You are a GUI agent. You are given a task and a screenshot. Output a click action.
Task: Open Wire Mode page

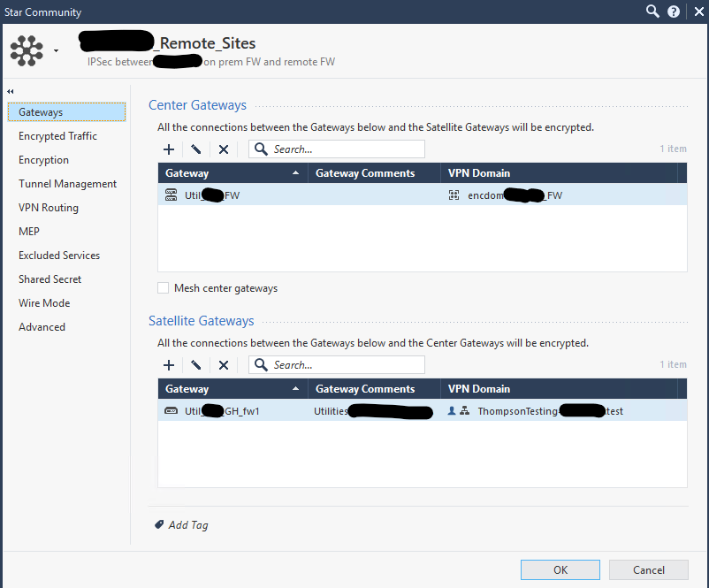tap(44, 303)
